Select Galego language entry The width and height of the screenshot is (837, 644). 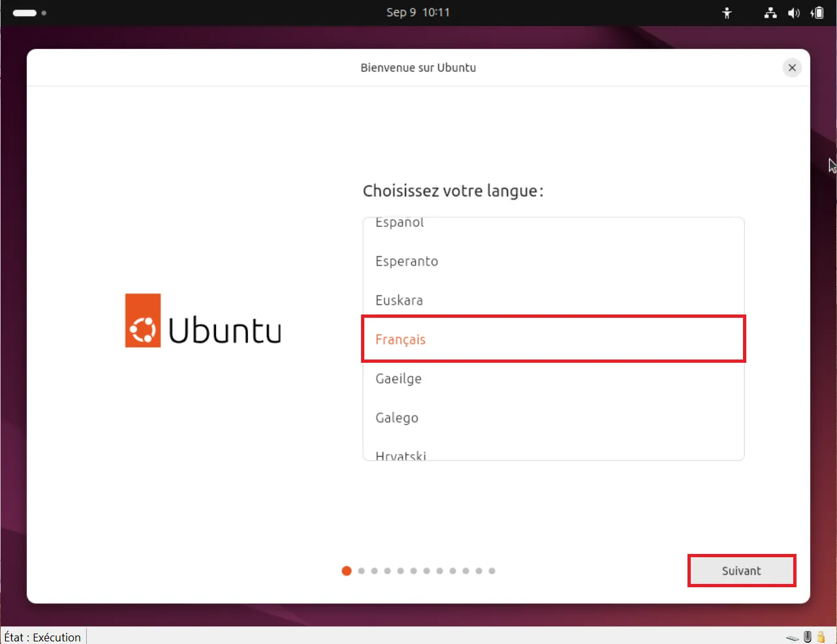[554, 418]
